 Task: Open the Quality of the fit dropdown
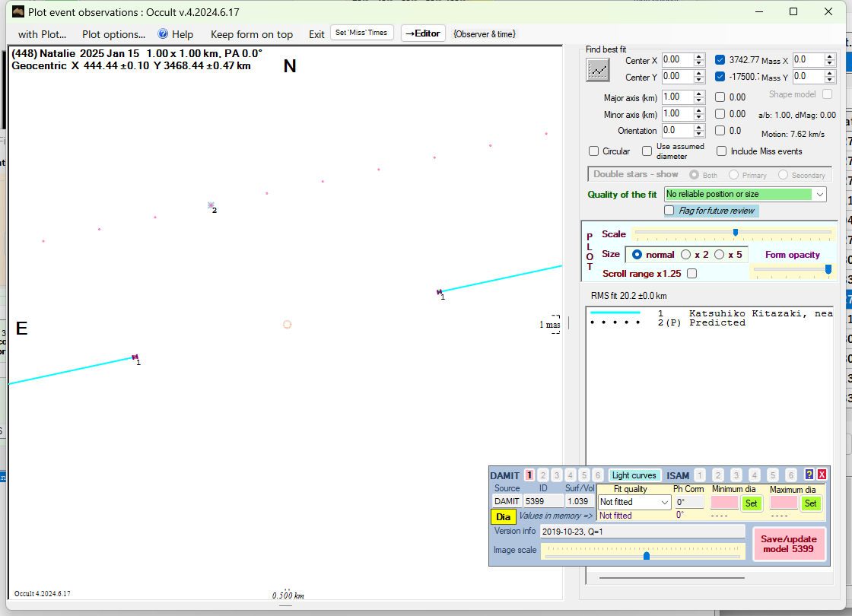(819, 195)
